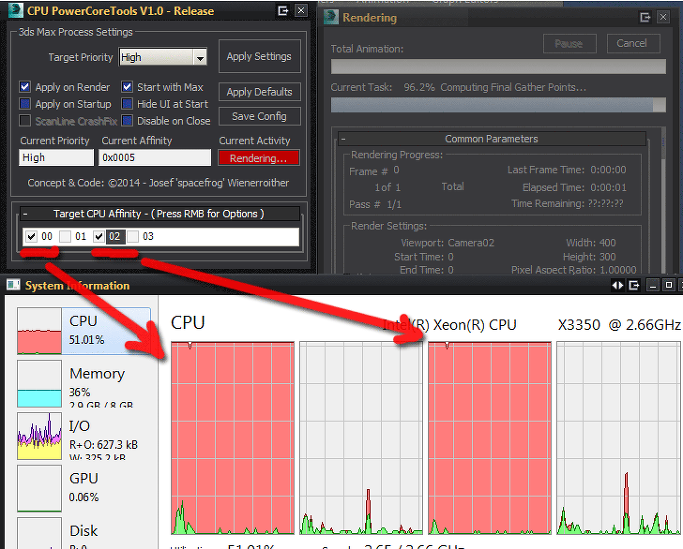Click the Save Config button

(259, 116)
